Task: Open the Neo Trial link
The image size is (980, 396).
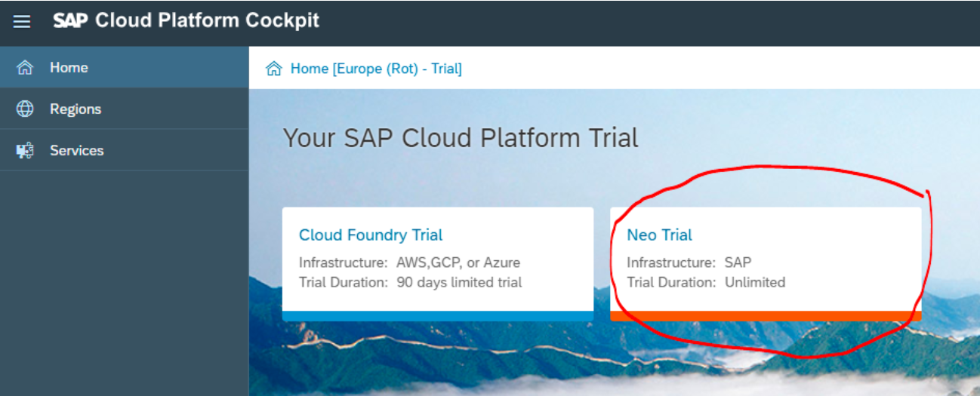Action: click(x=659, y=235)
